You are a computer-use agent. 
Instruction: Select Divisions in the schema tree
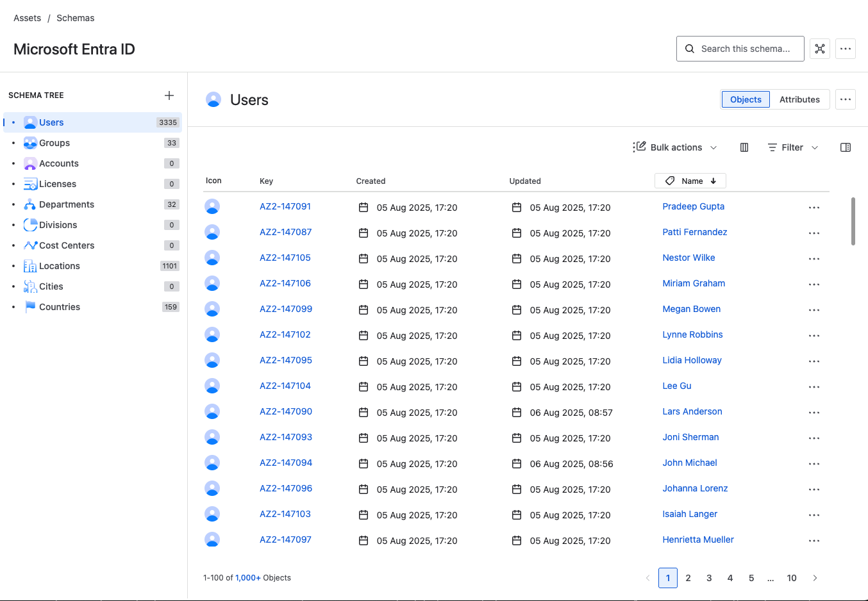(93, 225)
